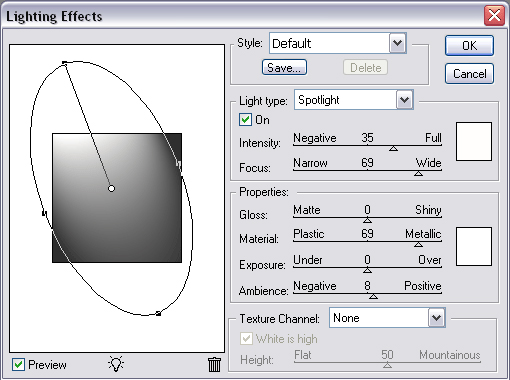The image size is (510, 380).
Task: Click the Under label on the Exposure slider
Action: click(308, 259)
